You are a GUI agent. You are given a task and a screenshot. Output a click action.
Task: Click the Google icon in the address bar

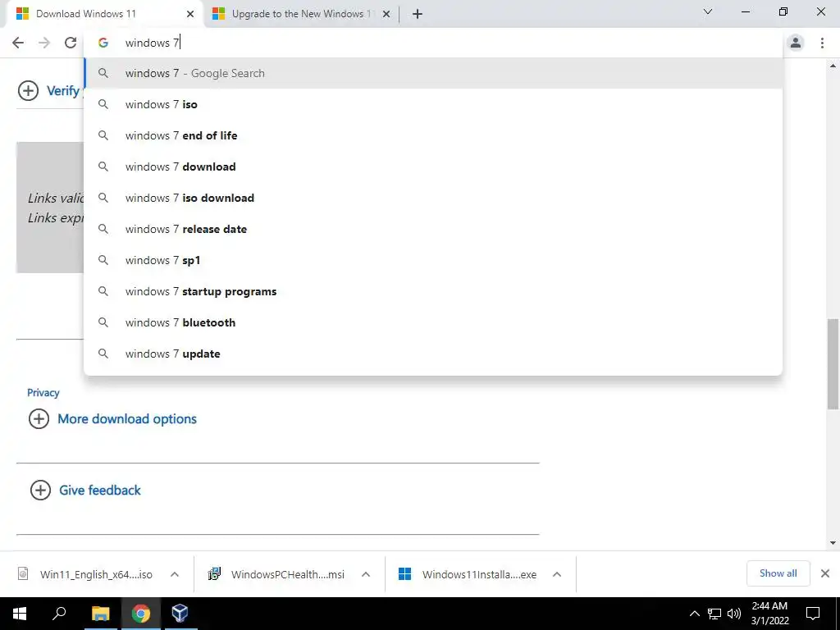pyautogui.click(x=103, y=43)
